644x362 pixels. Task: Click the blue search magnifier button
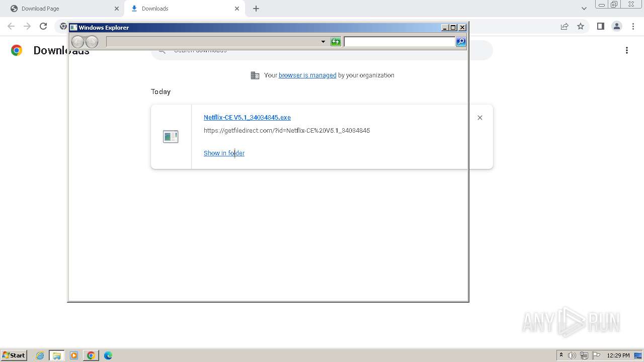461,42
